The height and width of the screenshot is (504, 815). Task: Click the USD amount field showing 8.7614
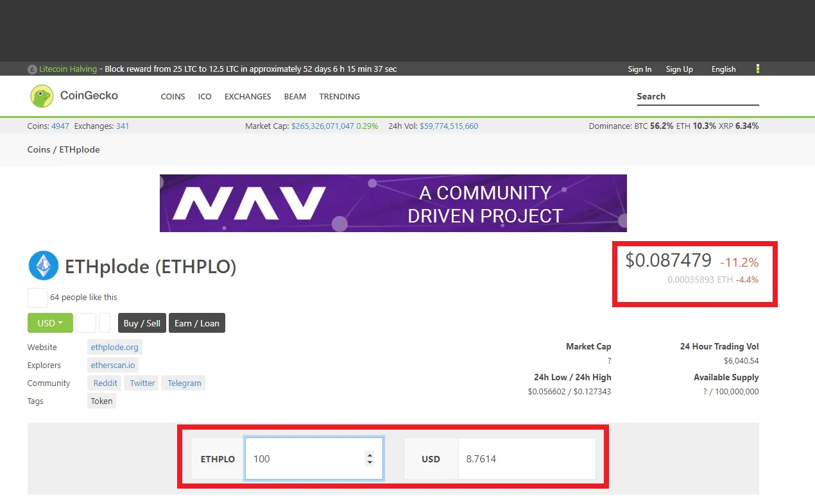527,458
